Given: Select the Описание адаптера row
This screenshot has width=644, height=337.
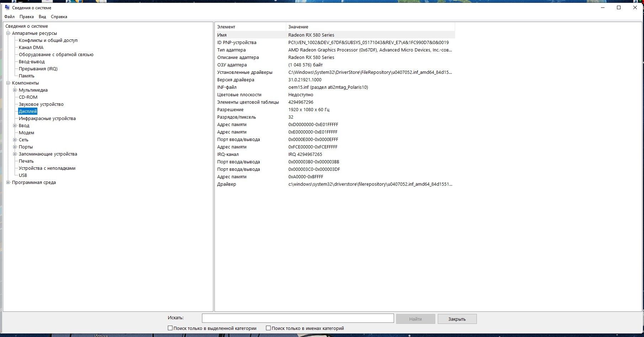Looking at the screenshot, I should click(x=335, y=57).
